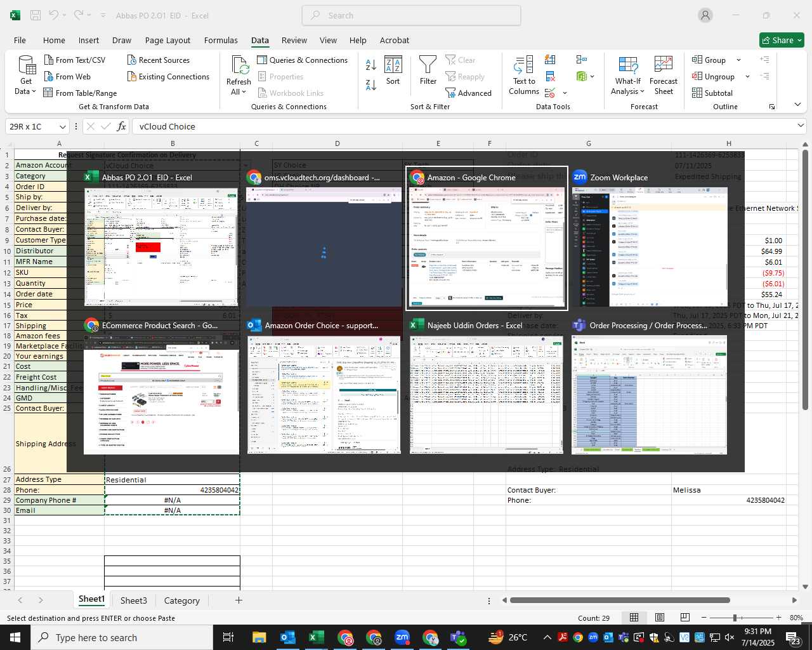Image resolution: width=812 pixels, height=650 pixels.
Task: Click the Flash Fill icon
Action: [x=550, y=60]
